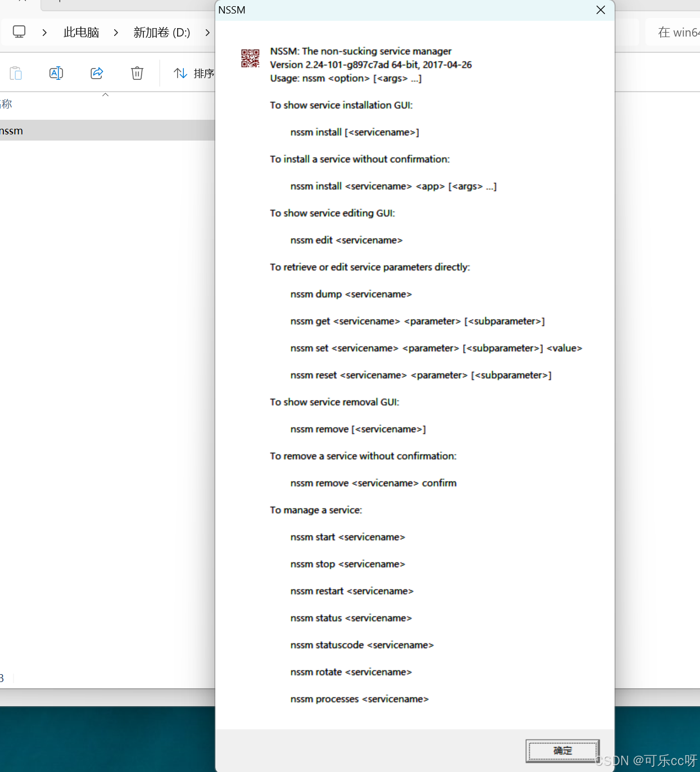Click the Version 2.24-101 text line
This screenshot has width=700, height=772.
coord(371,65)
